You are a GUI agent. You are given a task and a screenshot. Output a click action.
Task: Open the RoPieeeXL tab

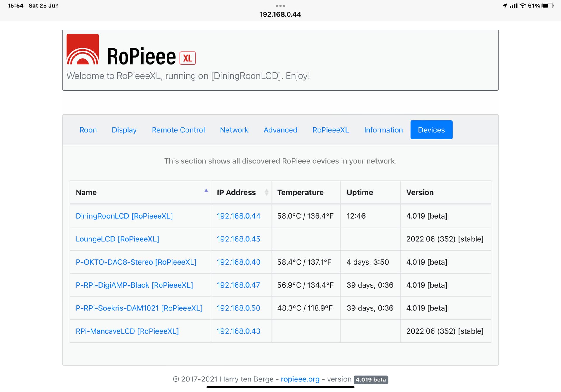(330, 130)
